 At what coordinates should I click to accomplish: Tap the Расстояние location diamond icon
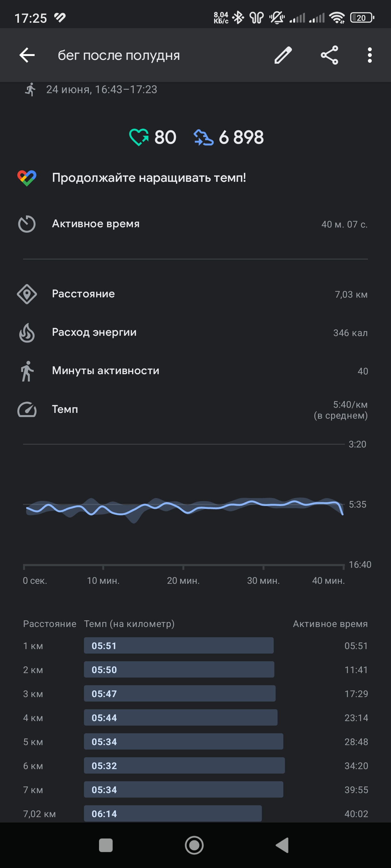pos(27,294)
